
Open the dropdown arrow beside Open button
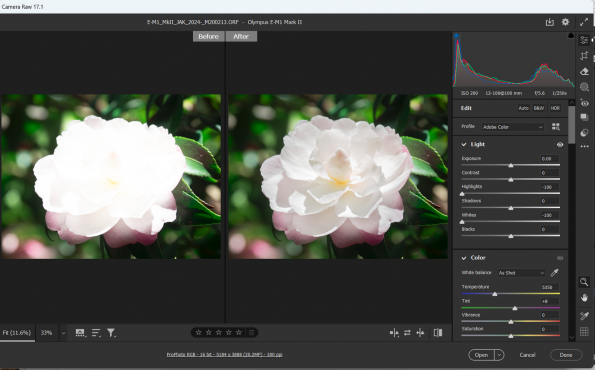click(499, 355)
